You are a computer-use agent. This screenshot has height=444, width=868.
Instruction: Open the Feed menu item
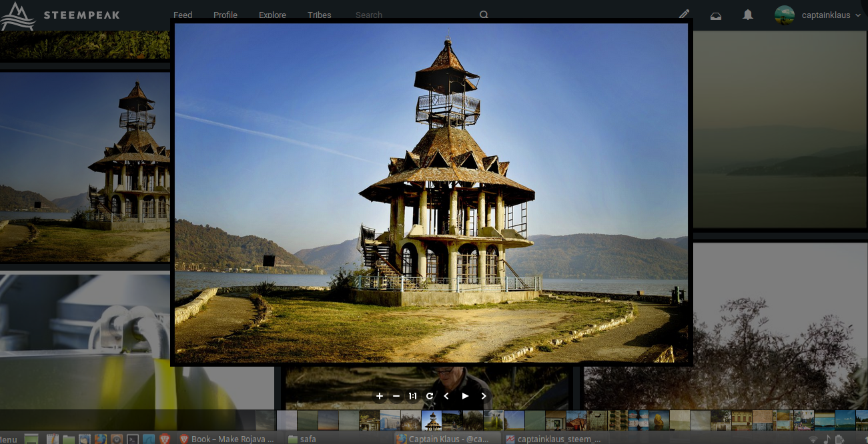(x=183, y=15)
